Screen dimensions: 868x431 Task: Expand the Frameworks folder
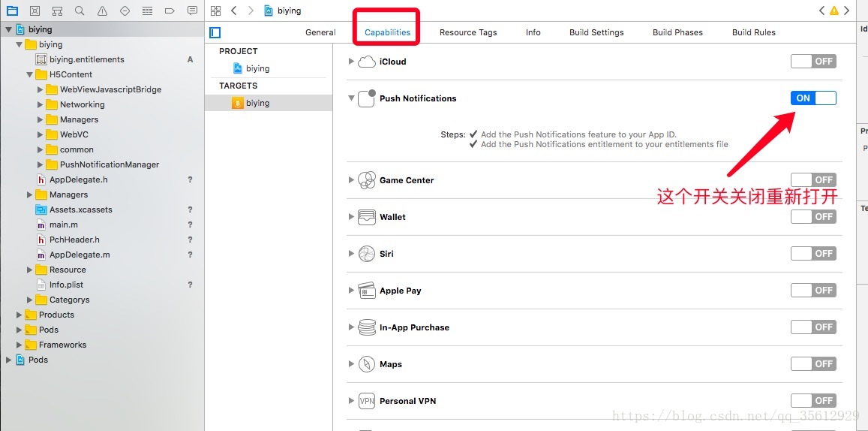pyautogui.click(x=19, y=345)
